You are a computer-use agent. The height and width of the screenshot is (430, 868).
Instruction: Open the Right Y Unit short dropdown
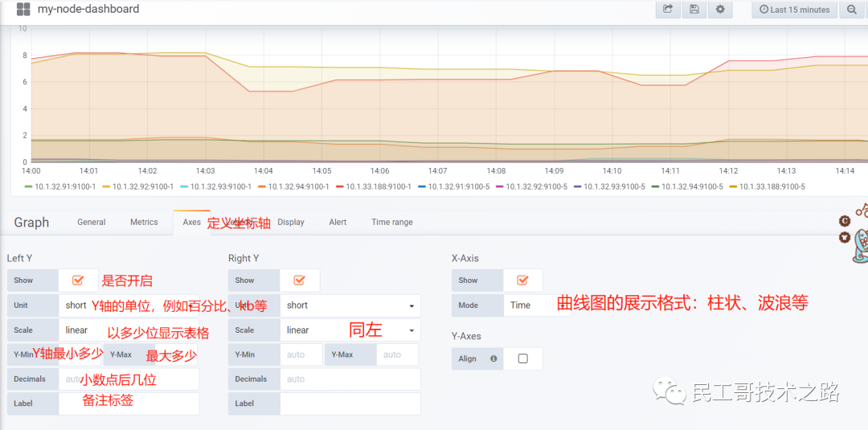tap(350, 305)
